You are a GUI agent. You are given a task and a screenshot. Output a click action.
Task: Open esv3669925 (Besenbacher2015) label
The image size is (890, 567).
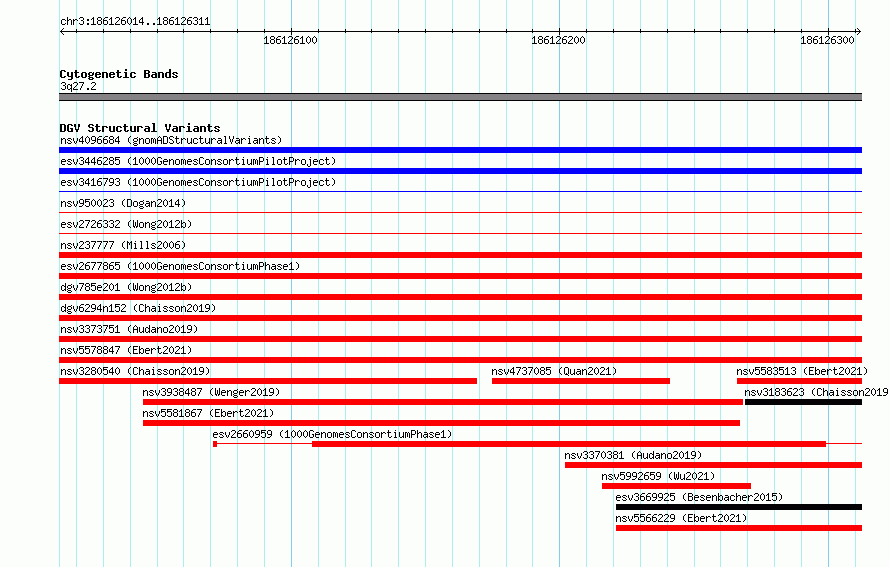[x=699, y=497]
